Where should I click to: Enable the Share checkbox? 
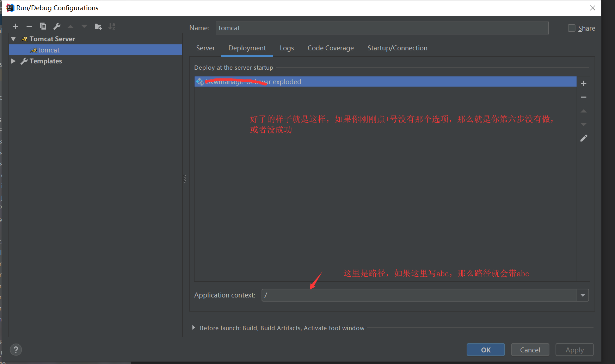tap(572, 28)
